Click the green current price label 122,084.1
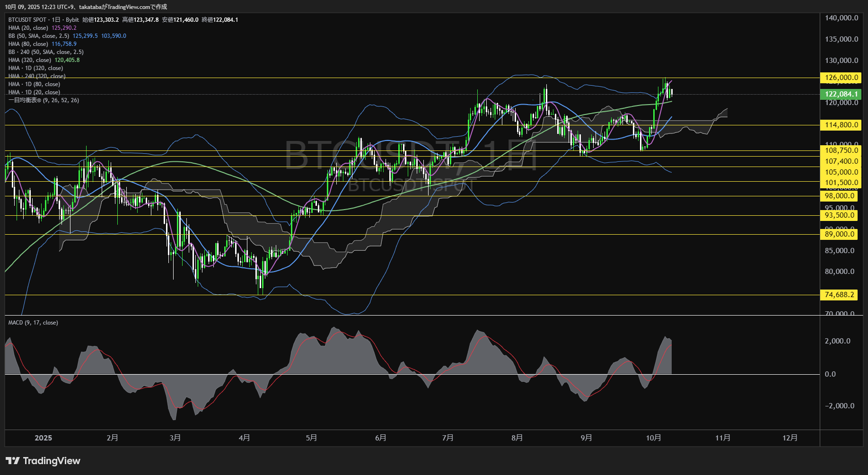868x475 pixels. coord(841,94)
